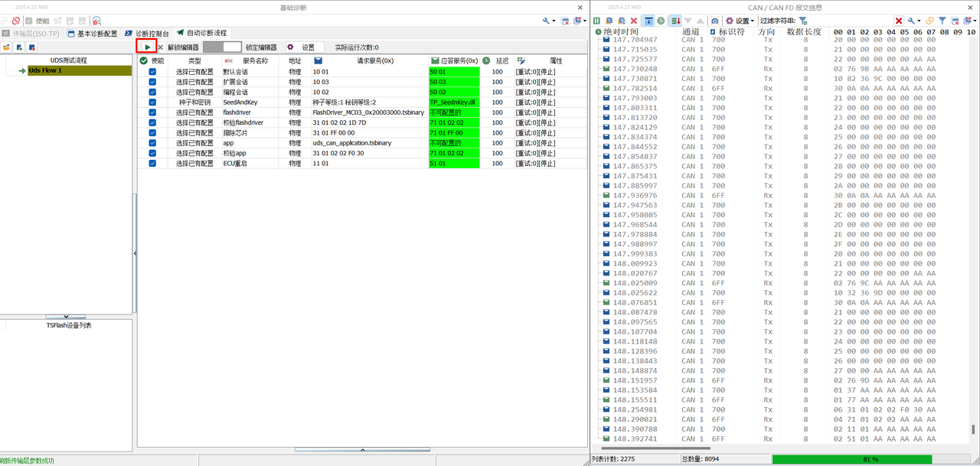Switch to the 基本诊断配置 tab
This screenshot has height=466, width=980.
(x=93, y=34)
